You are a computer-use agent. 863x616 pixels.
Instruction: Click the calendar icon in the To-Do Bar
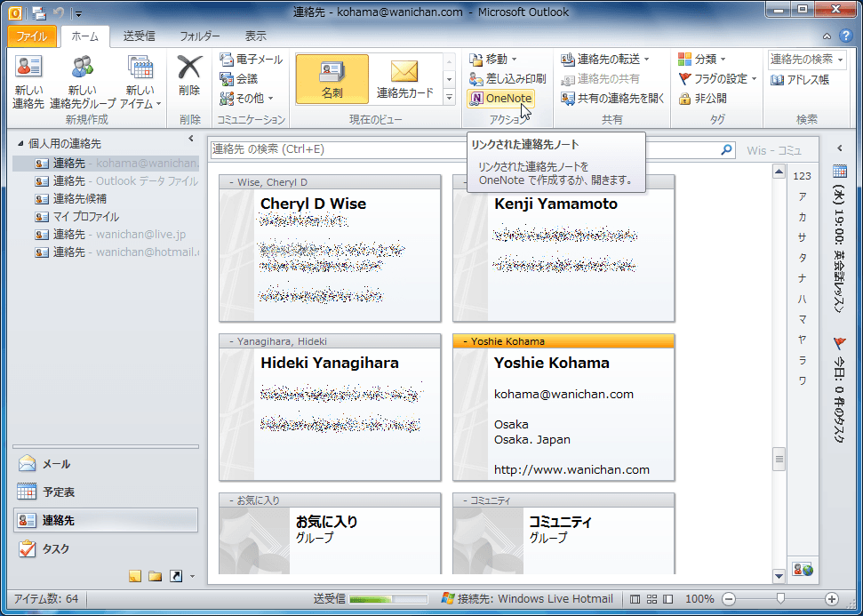(x=840, y=172)
